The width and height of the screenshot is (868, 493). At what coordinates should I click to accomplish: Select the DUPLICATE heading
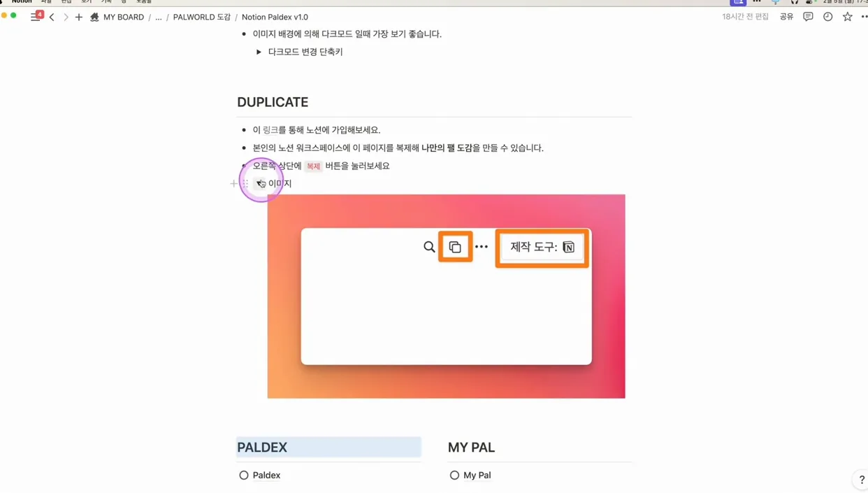(x=273, y=102)
